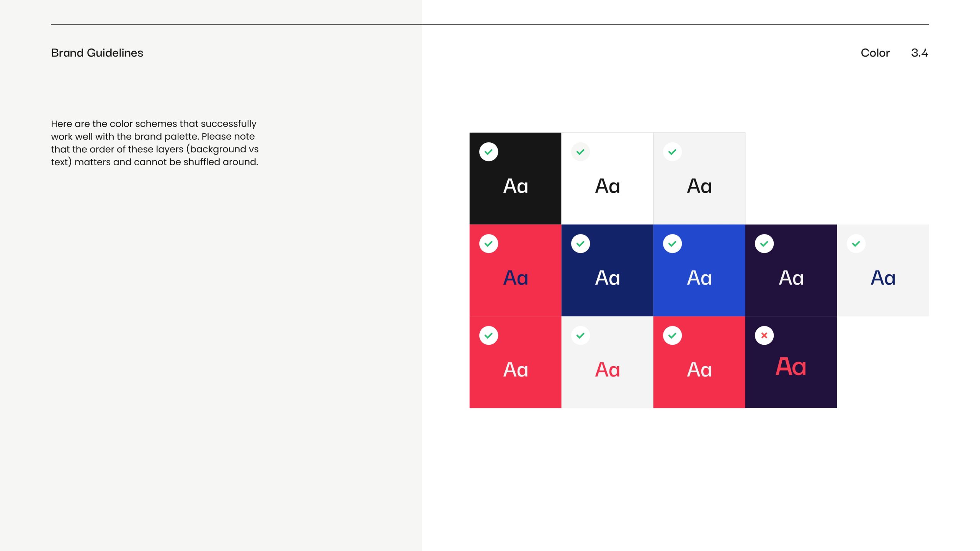Click the navy Aa text on the grey swatch
Viewport: 980px width, 551px height.
coord(883,278)
